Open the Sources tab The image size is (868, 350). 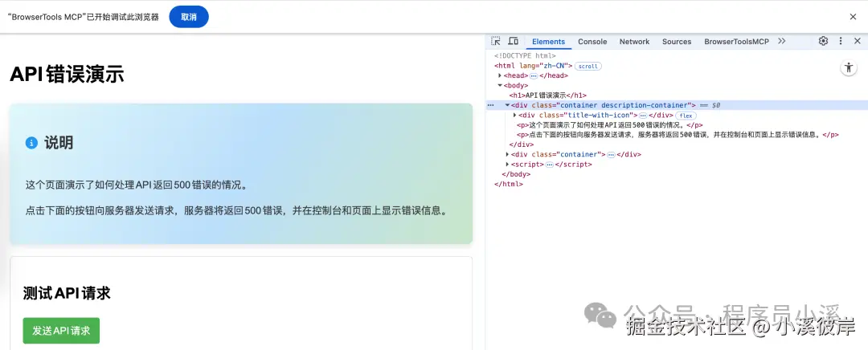click(x=677, y=42)
